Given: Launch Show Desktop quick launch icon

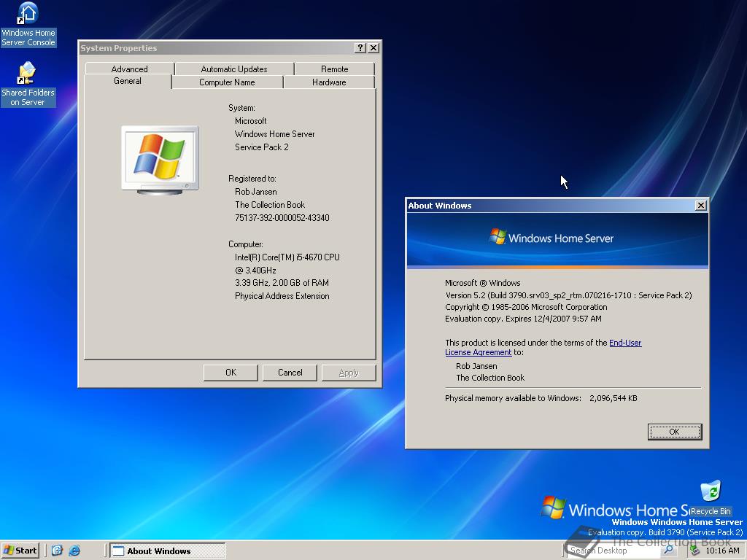Looking at the screenshot, I should tap(57, 551).
